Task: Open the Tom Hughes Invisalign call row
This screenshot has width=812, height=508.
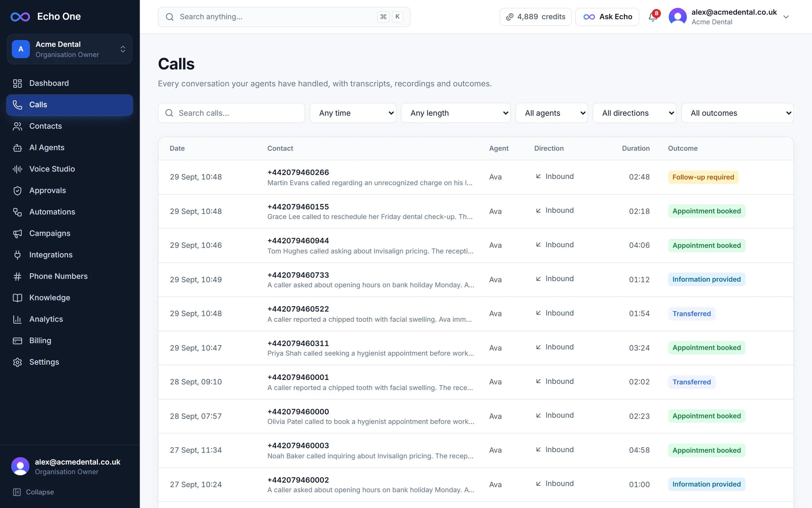Action: pos(476,246)
